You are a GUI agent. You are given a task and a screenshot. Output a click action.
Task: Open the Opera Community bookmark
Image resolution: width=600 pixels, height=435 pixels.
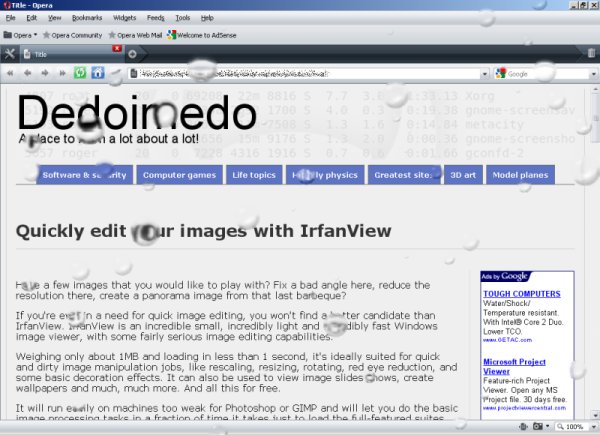(72, 35)
